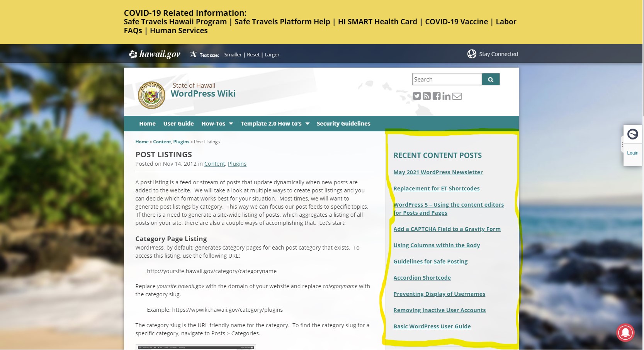This screenshot has height=350, width=644.
Task: Open the RSS feed icon
Action: coord(427,96)
